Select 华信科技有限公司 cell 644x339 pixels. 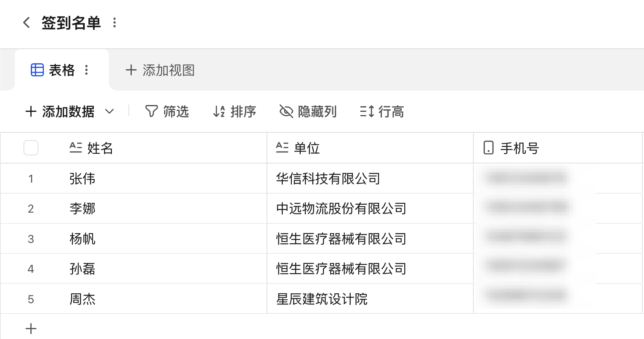point(370,178)
